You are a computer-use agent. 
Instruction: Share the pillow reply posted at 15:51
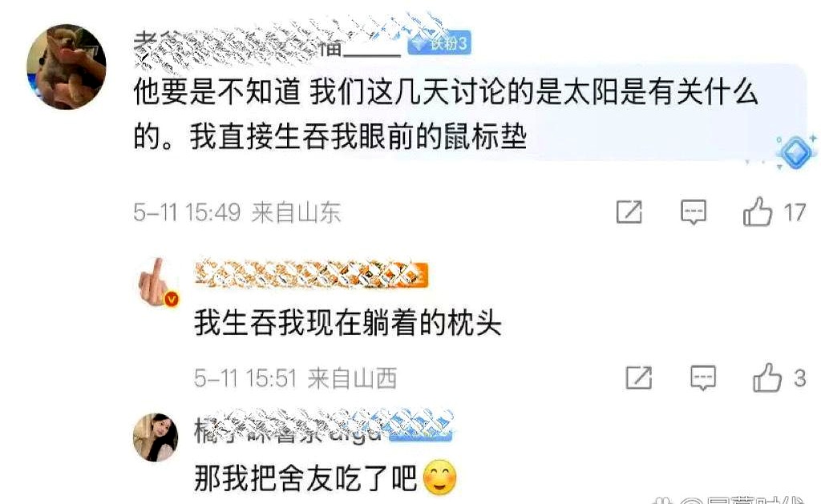click(639, 377)
